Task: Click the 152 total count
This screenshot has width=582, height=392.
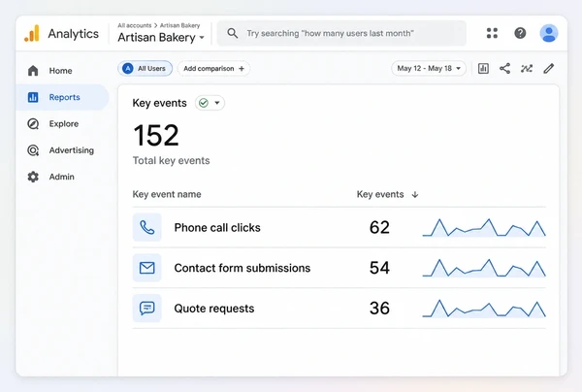Action: pos(156,135)
